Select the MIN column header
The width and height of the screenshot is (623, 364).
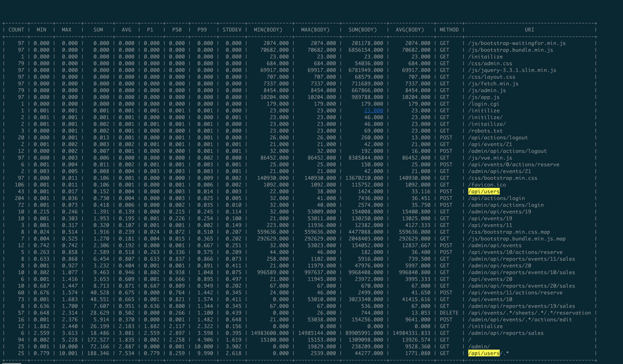tap(41, 30)
